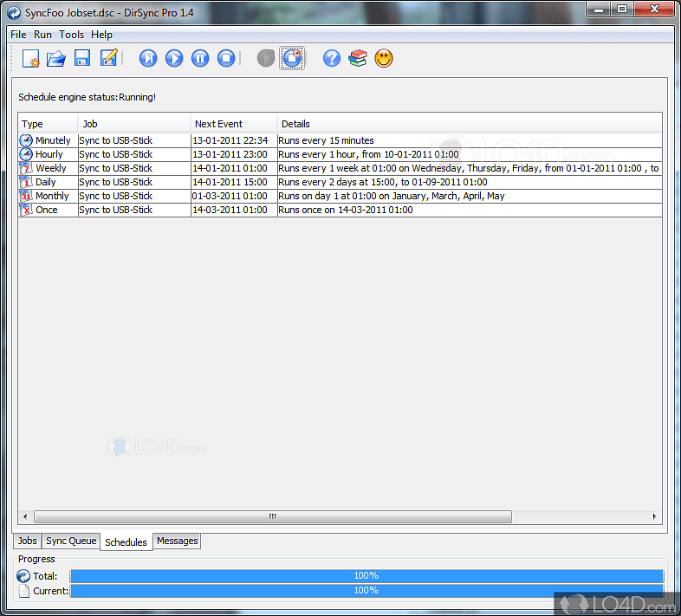Sort by the Type column header

pos(48,124)
